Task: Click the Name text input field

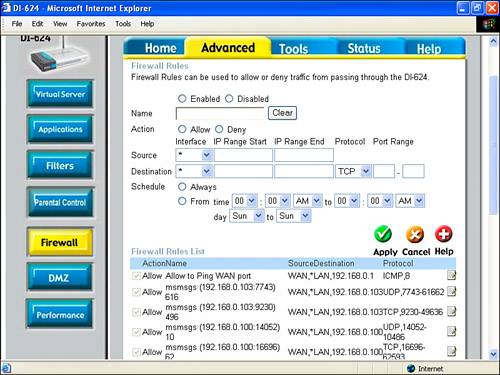Action: (220, 113)
